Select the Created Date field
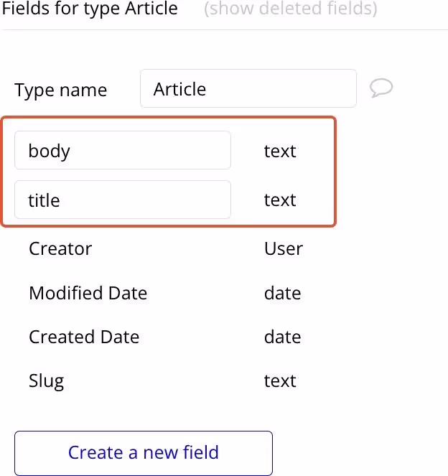Viewport: 448px width, 476px height. tap(84, 337)
